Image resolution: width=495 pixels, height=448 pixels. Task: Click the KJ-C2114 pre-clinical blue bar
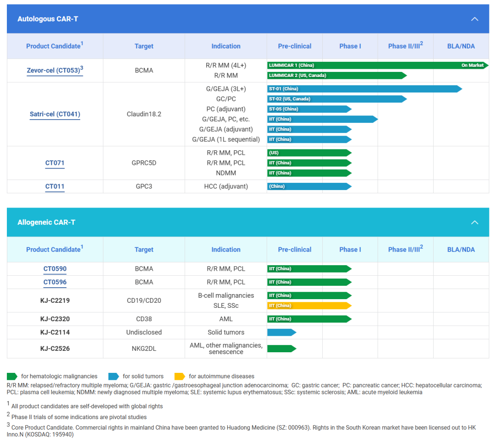(x=281, y=332)
